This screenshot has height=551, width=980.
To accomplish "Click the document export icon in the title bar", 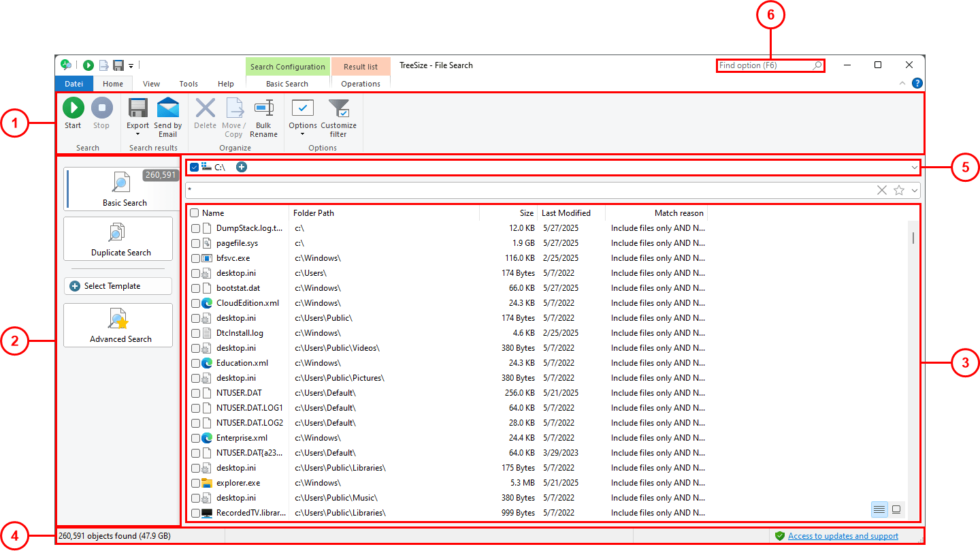I will pos(103,65).
